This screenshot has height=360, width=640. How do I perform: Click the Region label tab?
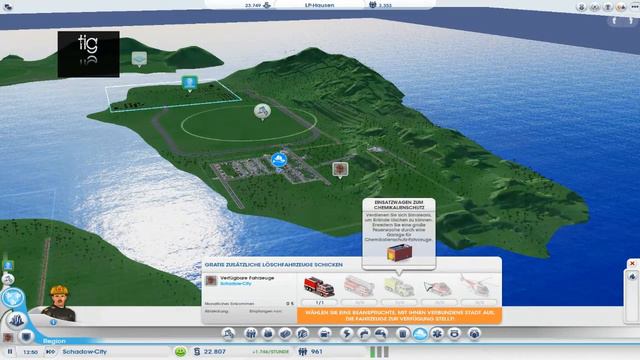54,341
